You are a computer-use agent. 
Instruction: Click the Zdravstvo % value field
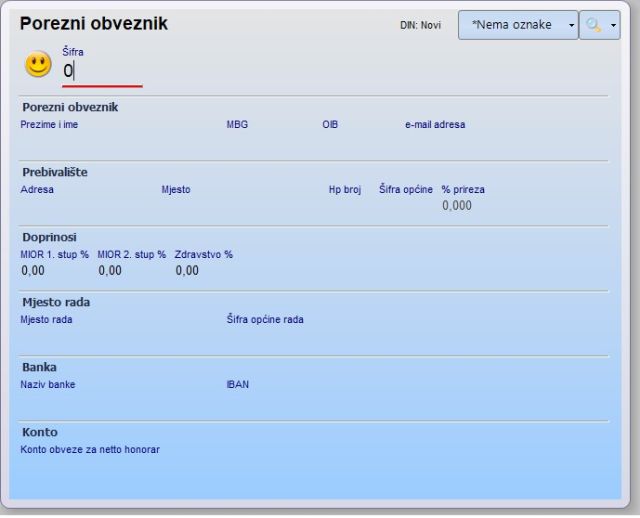[x=187, y=270]
